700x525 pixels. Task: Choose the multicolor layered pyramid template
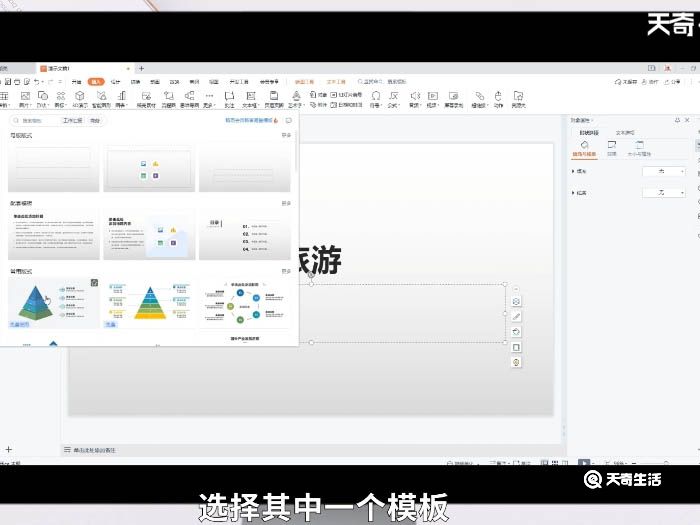click(x=149, y=303)
